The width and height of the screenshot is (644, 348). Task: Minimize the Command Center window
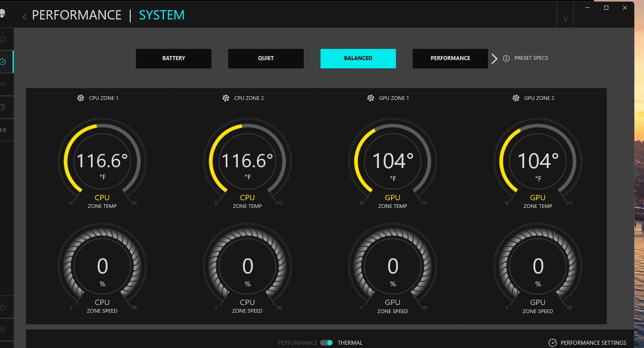(588, 8)
